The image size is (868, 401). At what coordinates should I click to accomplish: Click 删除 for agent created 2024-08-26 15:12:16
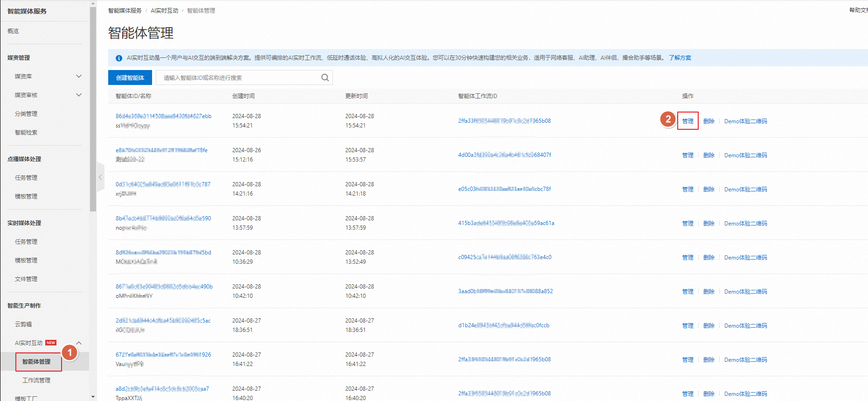tap(709, 155)
